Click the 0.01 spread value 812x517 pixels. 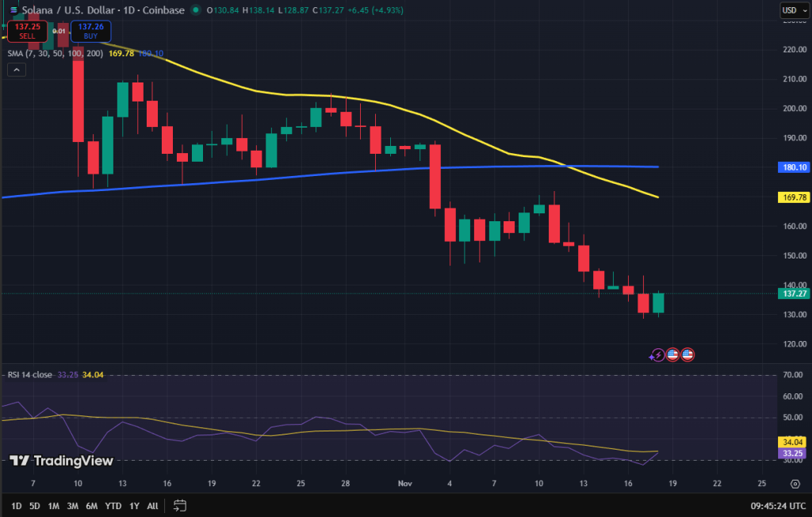pos(59,31)
